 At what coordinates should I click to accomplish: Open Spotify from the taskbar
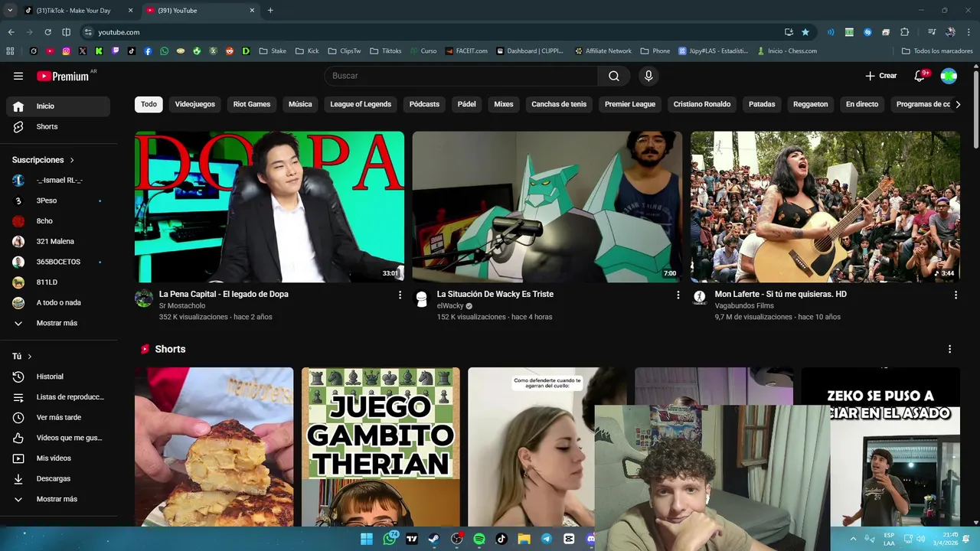pyautogui.click(x=479, y=539)
